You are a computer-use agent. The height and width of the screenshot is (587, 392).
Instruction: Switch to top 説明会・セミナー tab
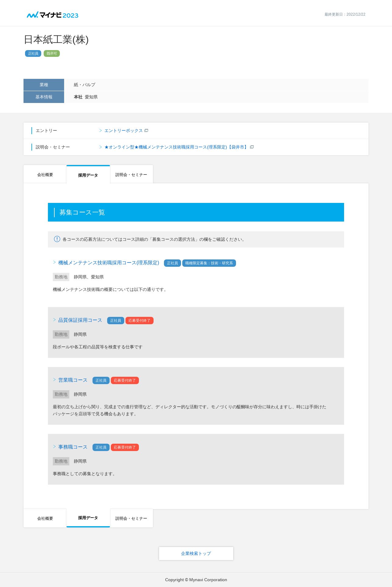click(131, 174)
